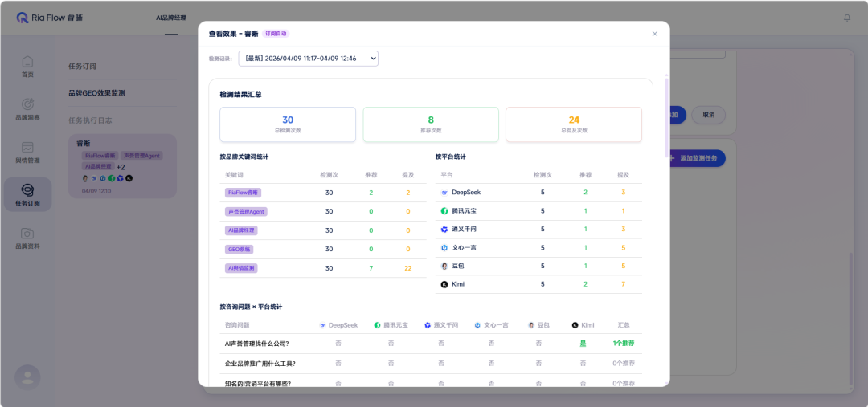Select 品牌GEO效果监测 in the left menu

tap(96, 93)
